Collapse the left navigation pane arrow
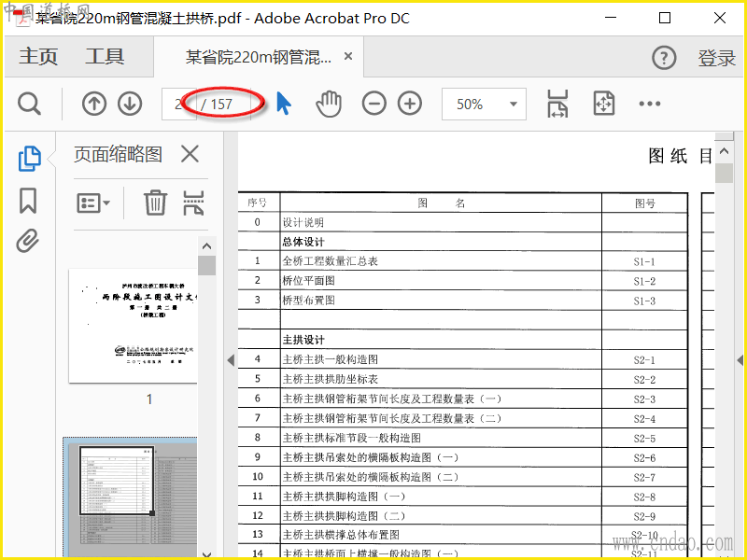Image resolution: width=747 pixels, height=560 pixels. click(x=231, y=360)
